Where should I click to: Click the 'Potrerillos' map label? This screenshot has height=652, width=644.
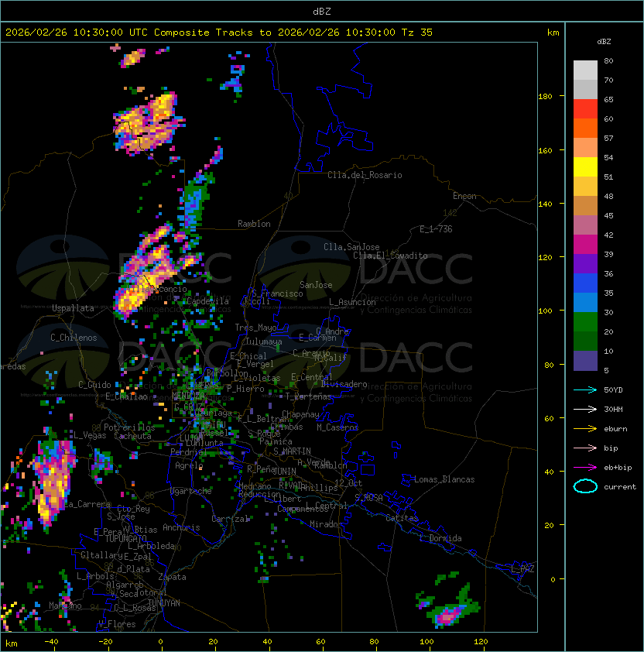[x=129, y=427]
